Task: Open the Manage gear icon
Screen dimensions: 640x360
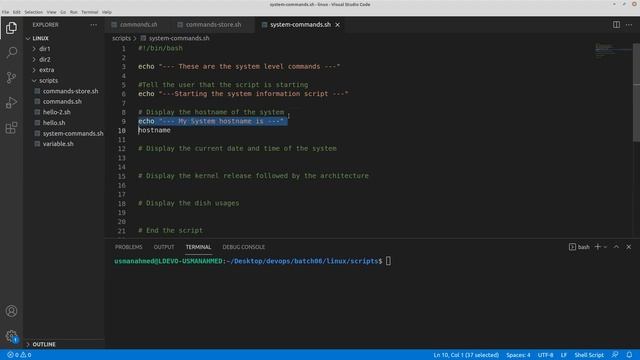Action: pyautogui.click(x=11, y=336)
